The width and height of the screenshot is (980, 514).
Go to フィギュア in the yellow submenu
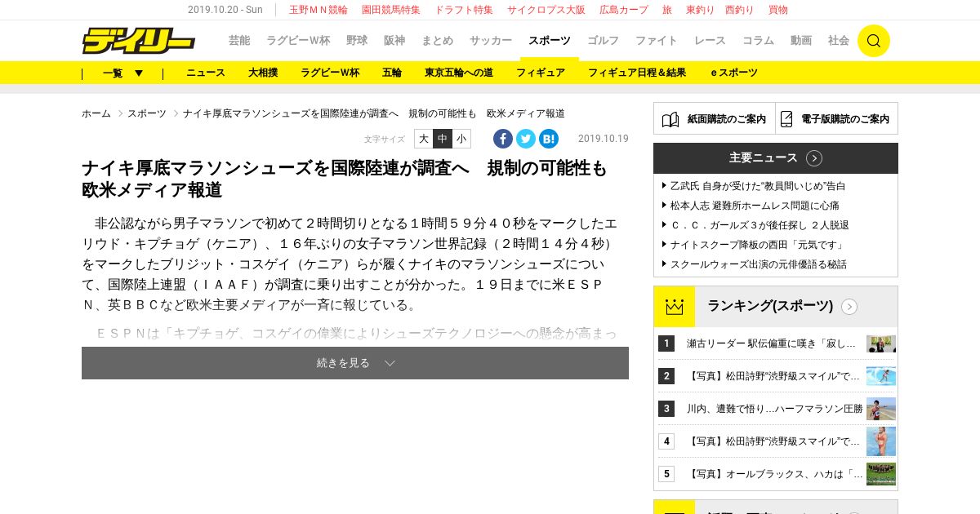[541, 73]
